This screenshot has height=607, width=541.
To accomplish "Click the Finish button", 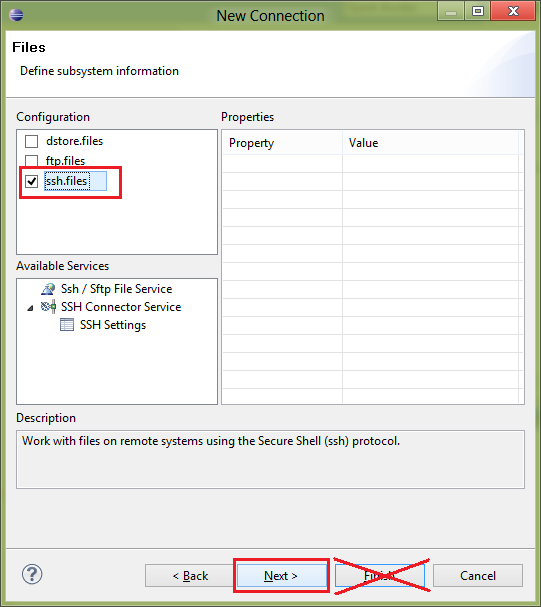I will [x=379, y=576].
